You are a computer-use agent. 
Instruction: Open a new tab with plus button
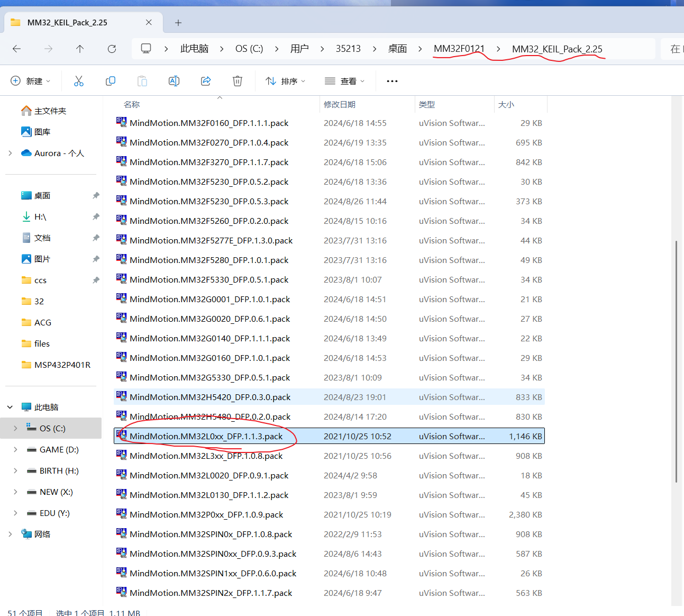(178, 23)
